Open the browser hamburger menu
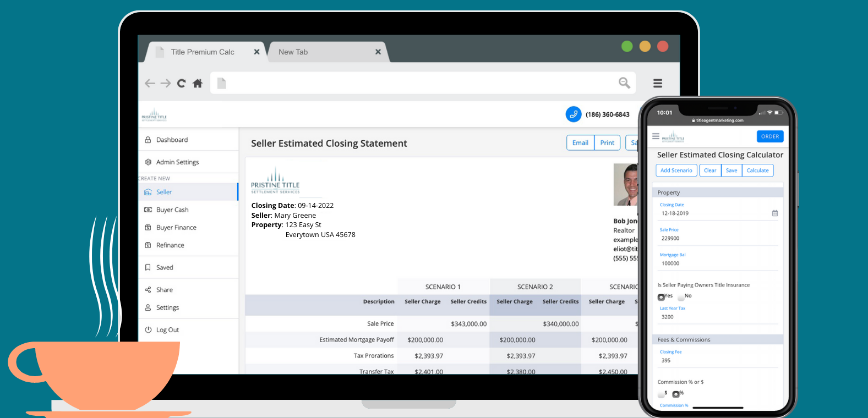 (x=658, y=83)
